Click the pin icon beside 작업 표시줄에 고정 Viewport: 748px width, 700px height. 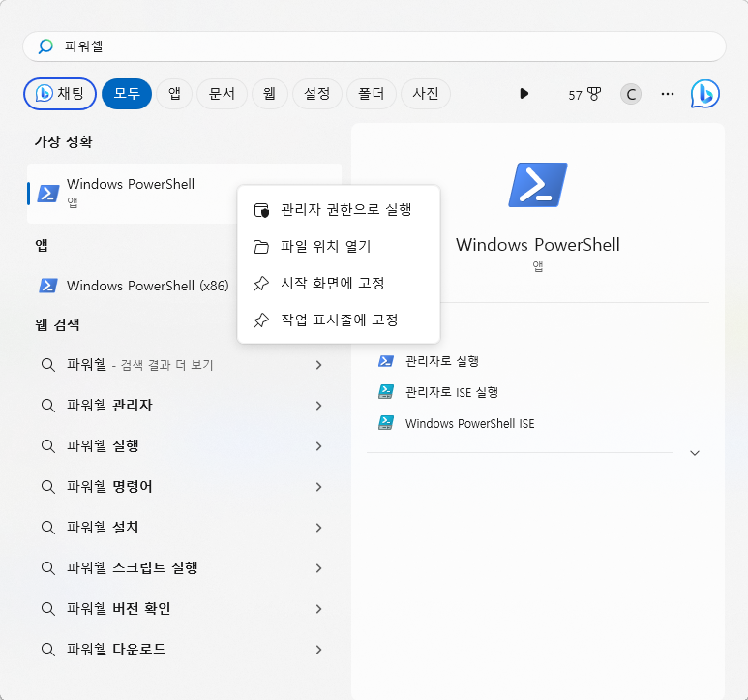pyautogui.click(x=261, y=320)
